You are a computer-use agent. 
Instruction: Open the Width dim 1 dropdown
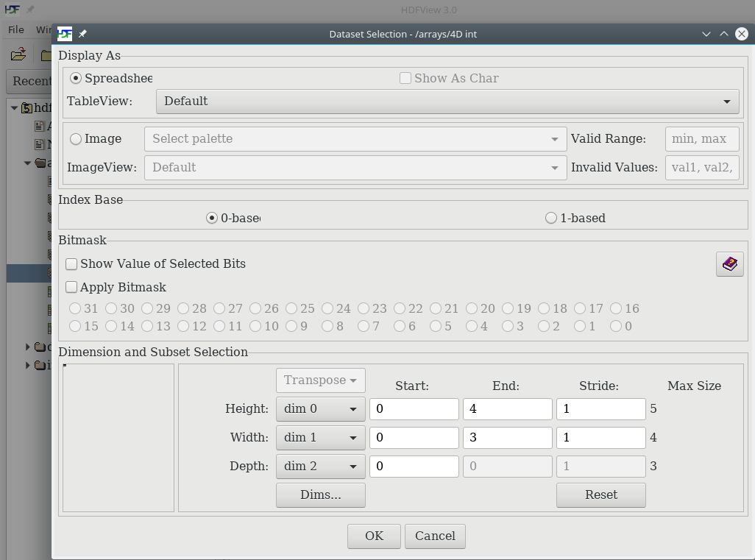coord(321,437)
